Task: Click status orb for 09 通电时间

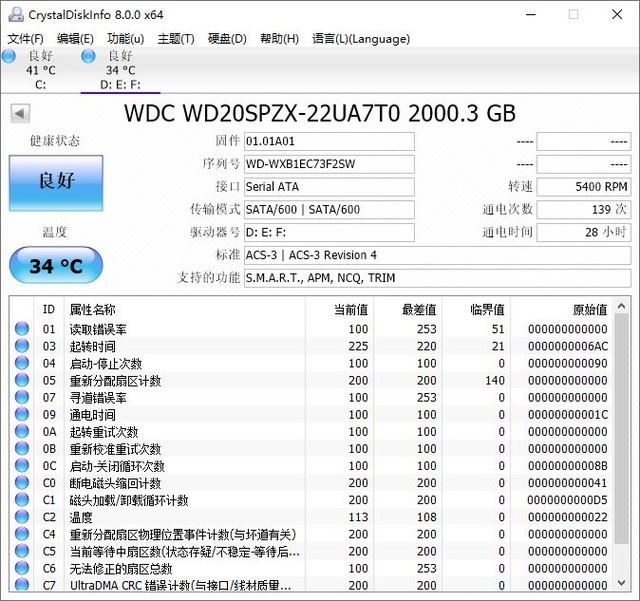Action: click(22, 414)
